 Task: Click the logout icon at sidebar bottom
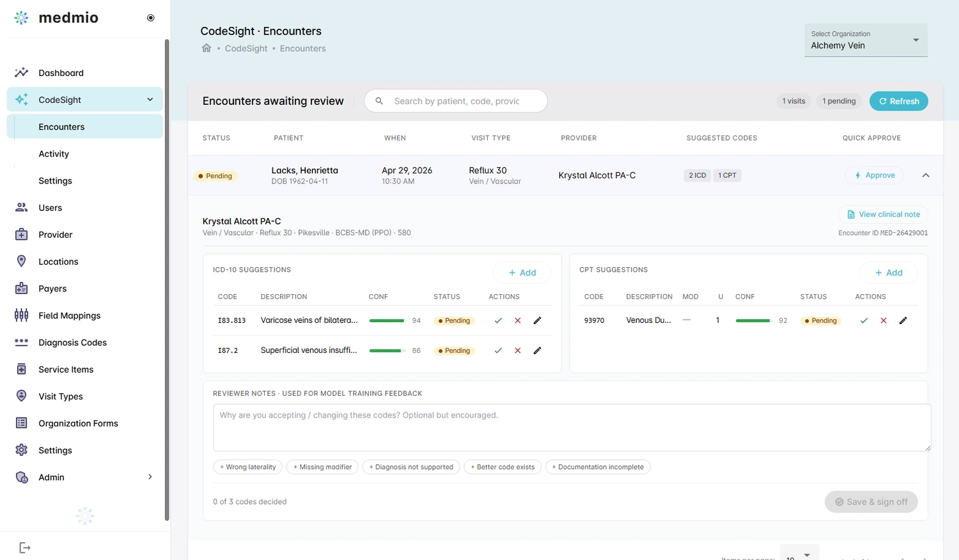point(25,548)
